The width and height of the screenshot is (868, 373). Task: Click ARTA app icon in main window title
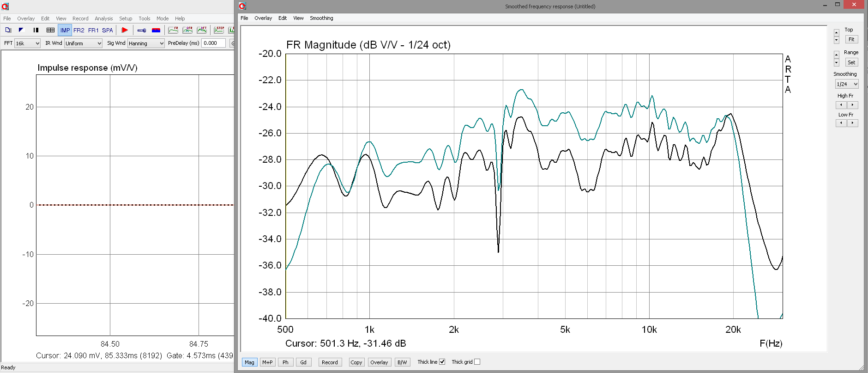(x=5, y=6)
